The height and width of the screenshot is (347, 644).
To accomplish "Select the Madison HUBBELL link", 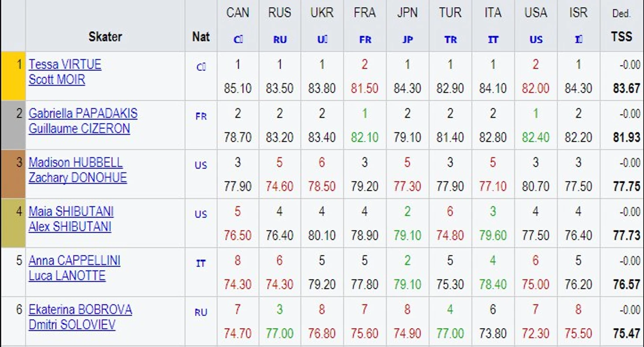I will pyautogui.click(x=75, y=162).
